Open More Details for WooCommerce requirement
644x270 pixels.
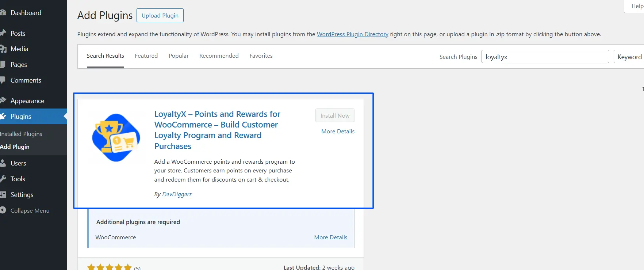[330, 237]
